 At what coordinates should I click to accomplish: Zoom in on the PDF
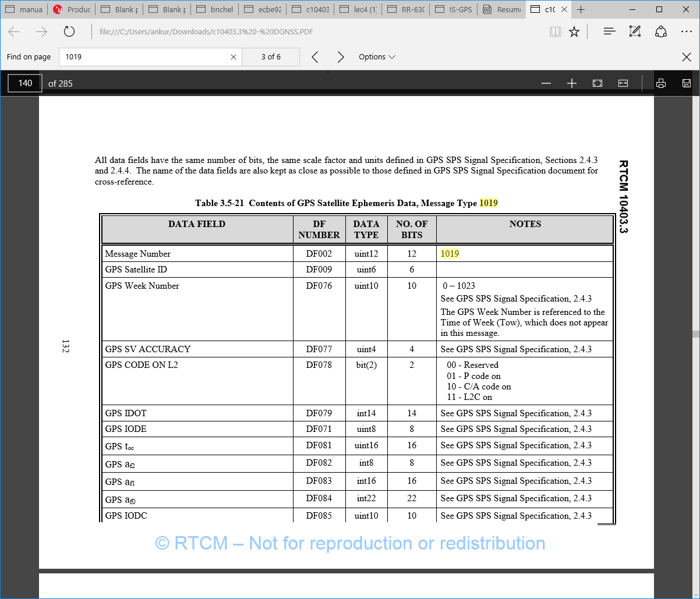572,83
